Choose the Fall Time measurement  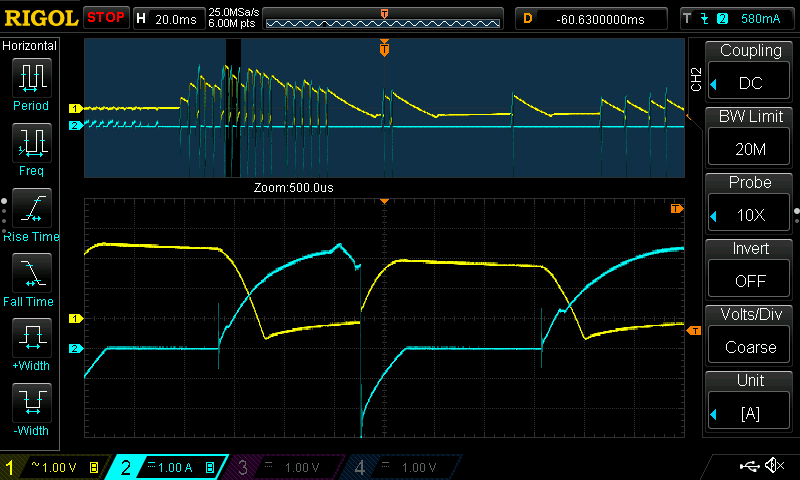click(x=30, y=278)
